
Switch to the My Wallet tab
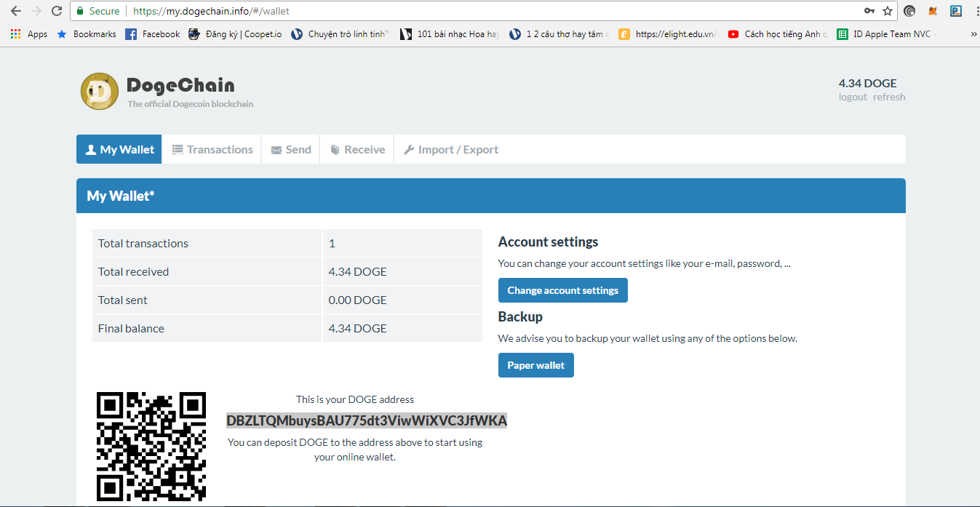tap(119, 149)
